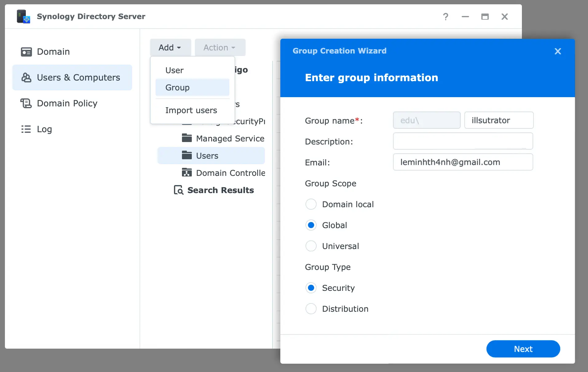
Task: Select the Universal scope radio button
Action: tap(311, 246)
